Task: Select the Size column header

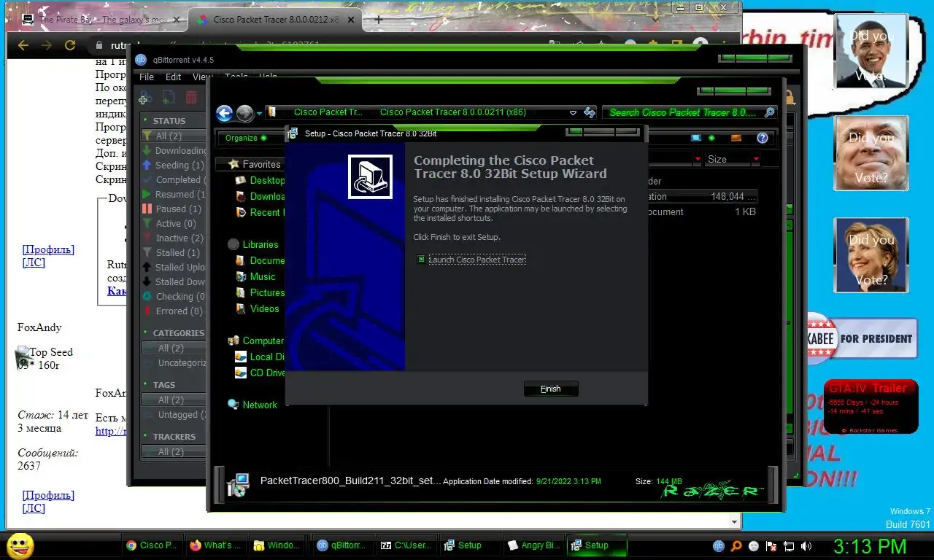Action: coord(728,159)
